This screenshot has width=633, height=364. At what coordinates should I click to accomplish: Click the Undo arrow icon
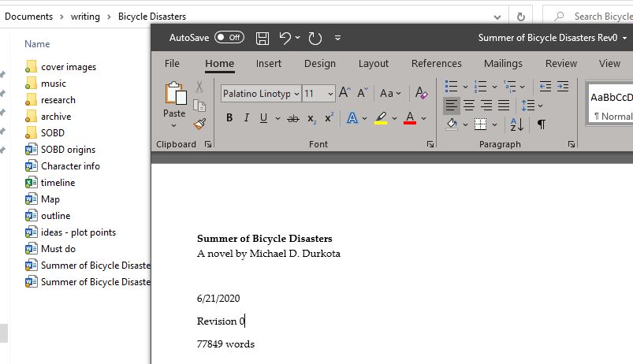click(285, 38)
